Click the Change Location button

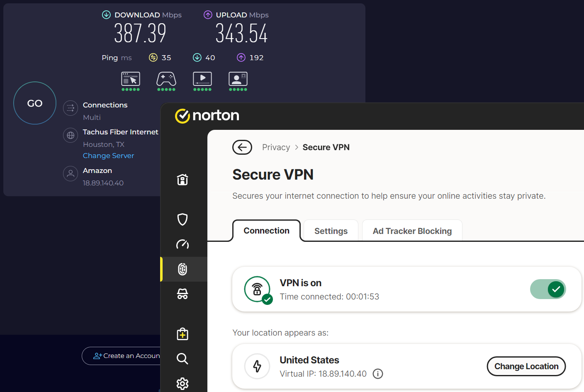(x=526, y=366)
